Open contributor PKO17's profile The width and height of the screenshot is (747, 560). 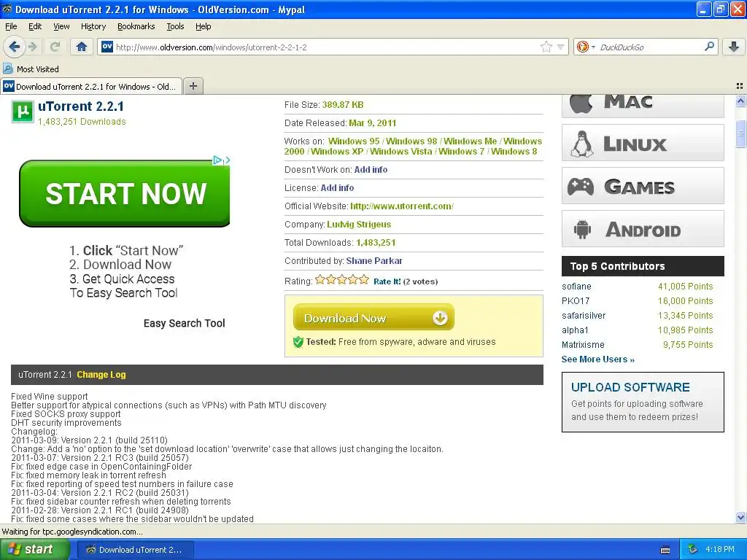[x=576, y=301]
